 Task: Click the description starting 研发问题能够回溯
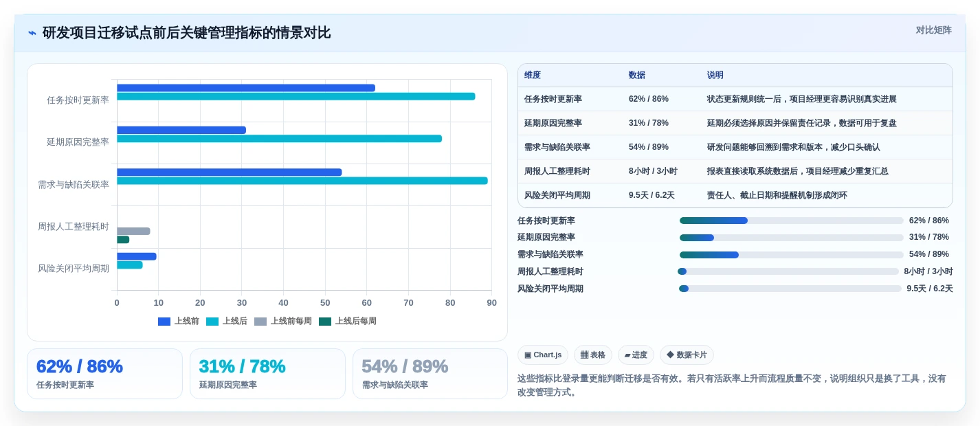point(794,147)
